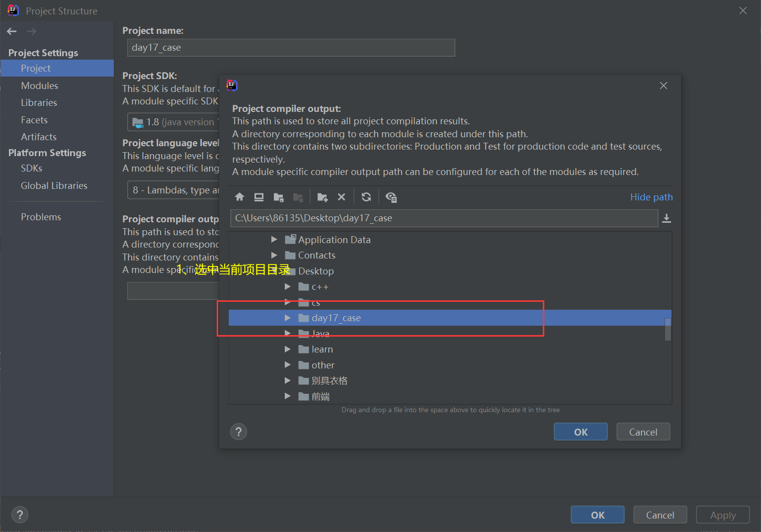The image size is (761, 532).
Task: Click the Hide path link
Action: (x=651, y=197)
